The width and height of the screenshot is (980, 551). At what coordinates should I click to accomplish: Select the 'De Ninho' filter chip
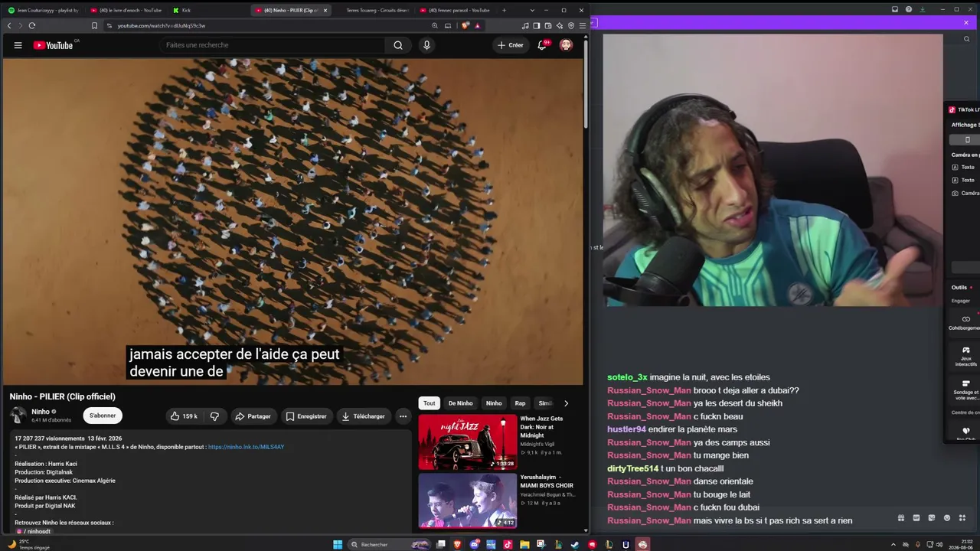(x=460, y=403)
